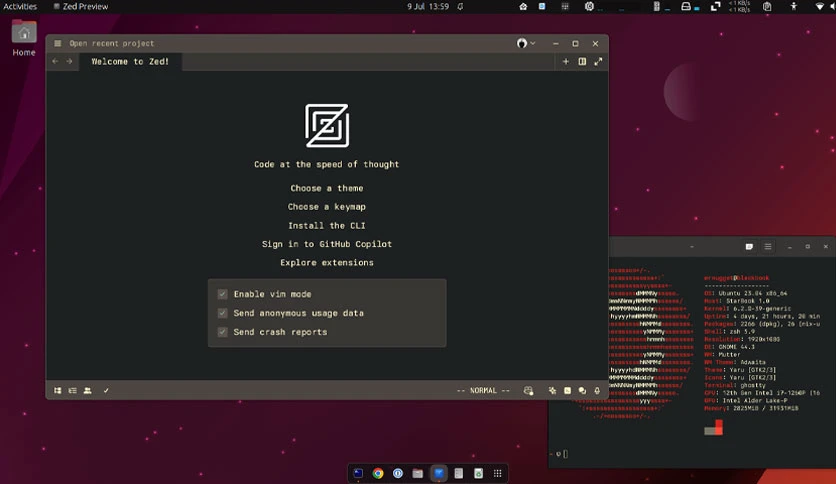Viewport: 836px width, 484px height.
Task: Click the active Zed icon in the dock
Action: tap(438, 473)
